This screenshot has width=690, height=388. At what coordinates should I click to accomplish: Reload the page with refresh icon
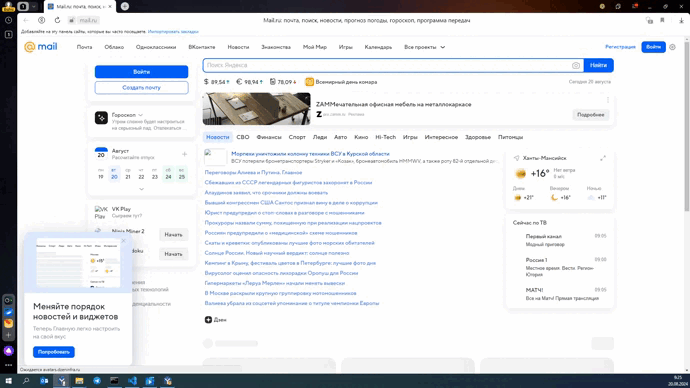click(x=57, y=20)
